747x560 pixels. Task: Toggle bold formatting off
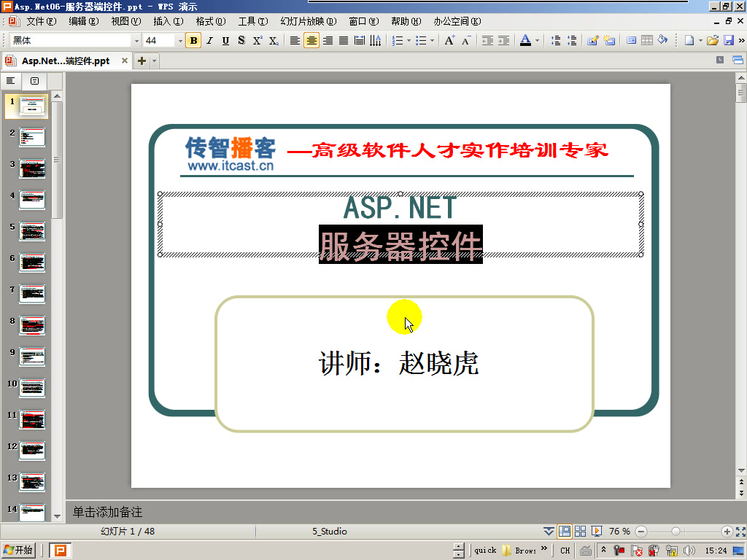(193, 40)
